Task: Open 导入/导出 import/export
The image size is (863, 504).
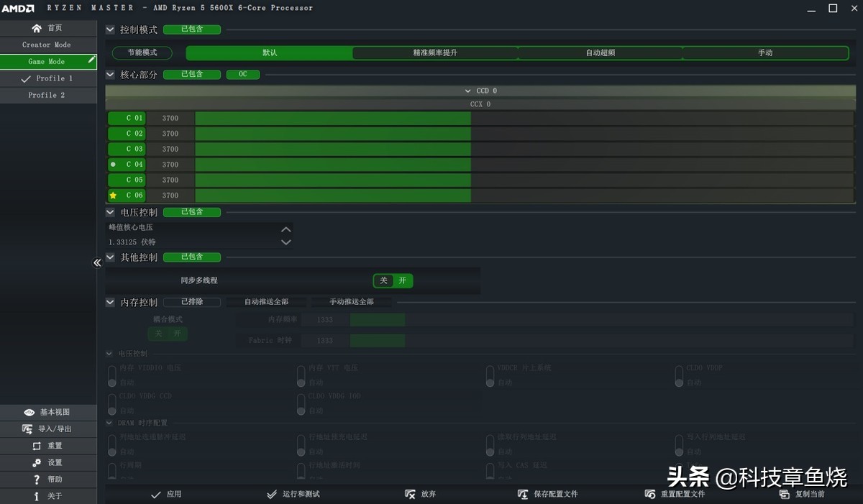Action: pyautogui.click(x=48, y=429)
